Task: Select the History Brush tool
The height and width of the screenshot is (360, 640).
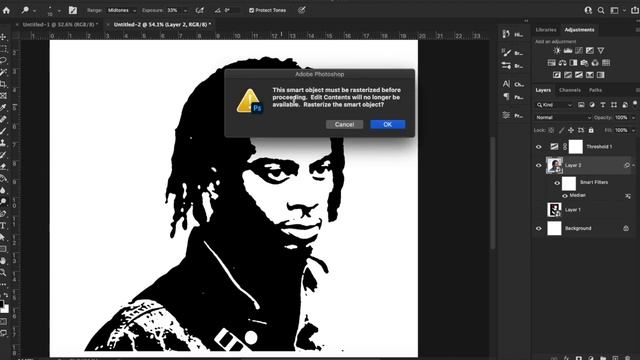Action: pyautogui.click(x=3, y=155)
